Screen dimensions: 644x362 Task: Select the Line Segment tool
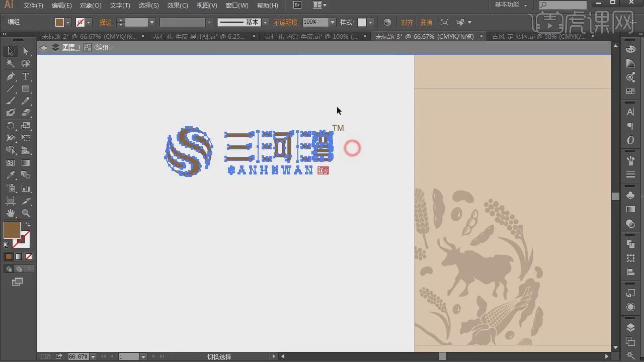coord(11,89)
